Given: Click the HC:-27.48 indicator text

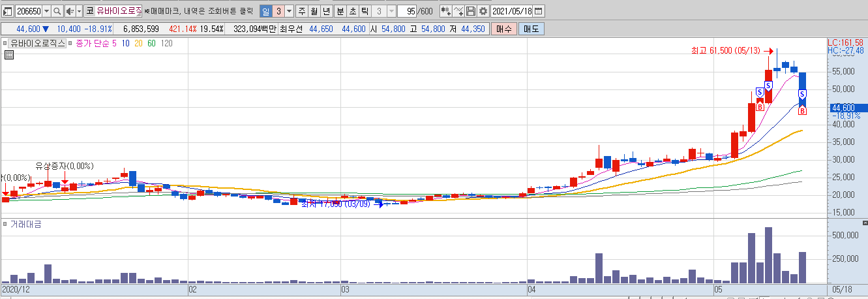Looking at the screenshot, I should (x=846, y=50).
